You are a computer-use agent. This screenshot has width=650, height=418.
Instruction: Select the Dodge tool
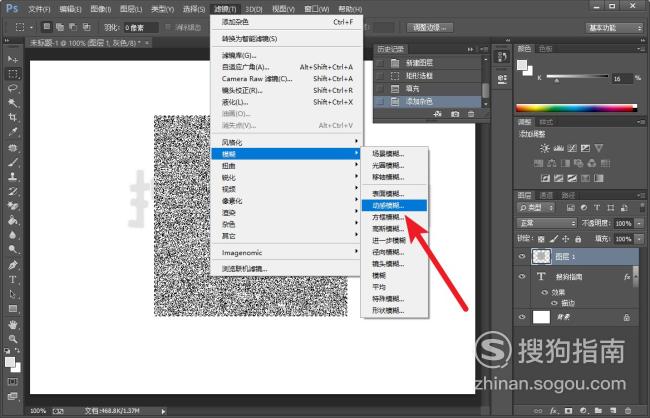pos(13,249)
